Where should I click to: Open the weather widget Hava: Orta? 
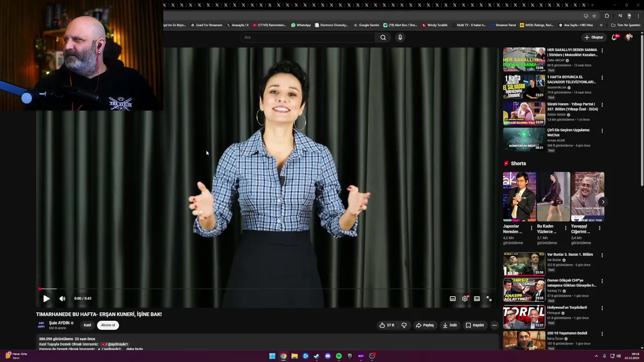pos(16,356)
